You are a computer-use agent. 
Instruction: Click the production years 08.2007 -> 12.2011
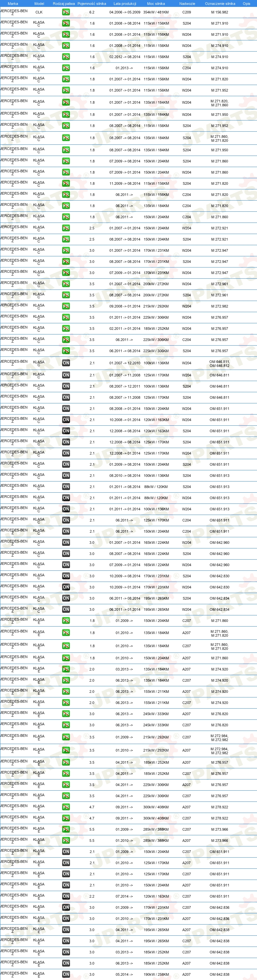point(125,386)
